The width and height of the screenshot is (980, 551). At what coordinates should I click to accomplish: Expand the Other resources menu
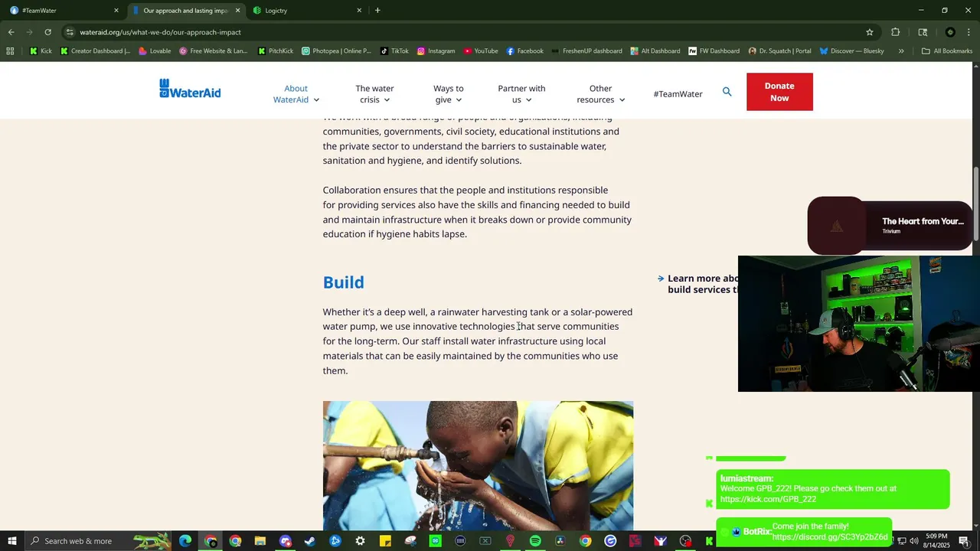[600, 94]
